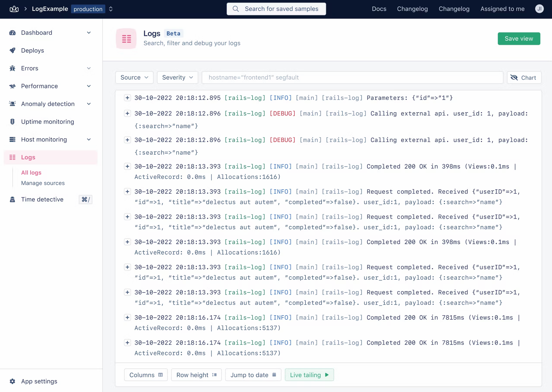Expand the Dashboard chevron
Viewport: 552px width, 392px height.
tap(89, 33)
